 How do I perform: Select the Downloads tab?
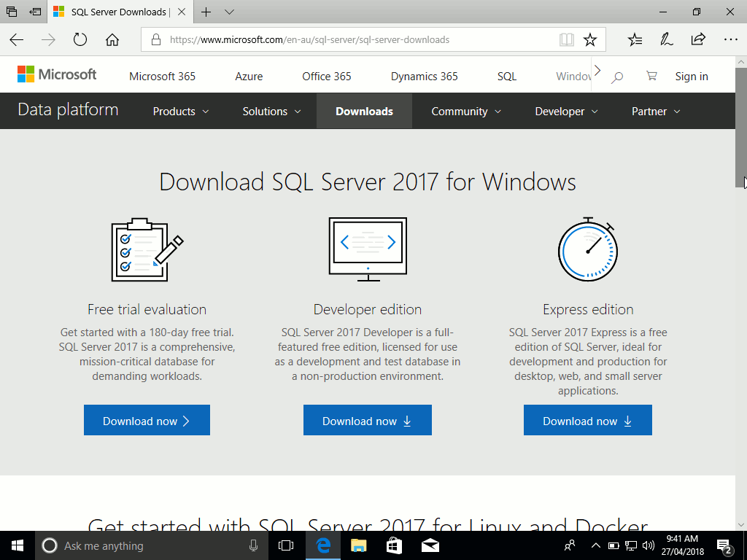(x=364, y=111)
